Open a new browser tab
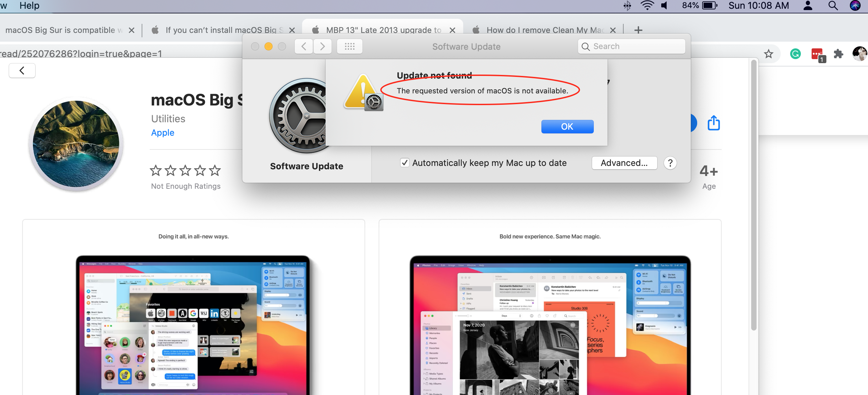The image size is (868, 395). pos(638,30)
